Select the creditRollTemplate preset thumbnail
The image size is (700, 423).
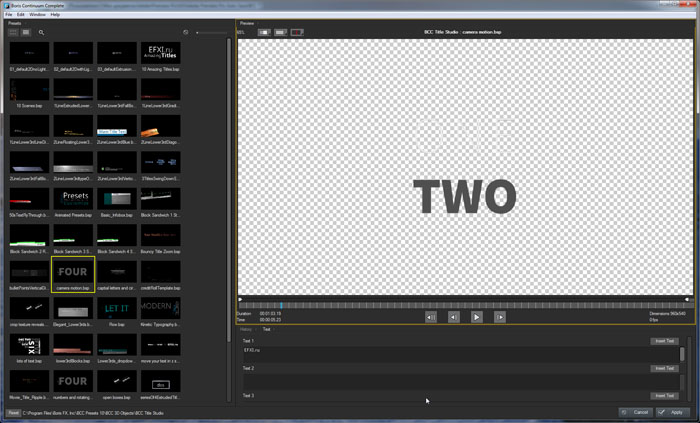[x=161, y=272]
